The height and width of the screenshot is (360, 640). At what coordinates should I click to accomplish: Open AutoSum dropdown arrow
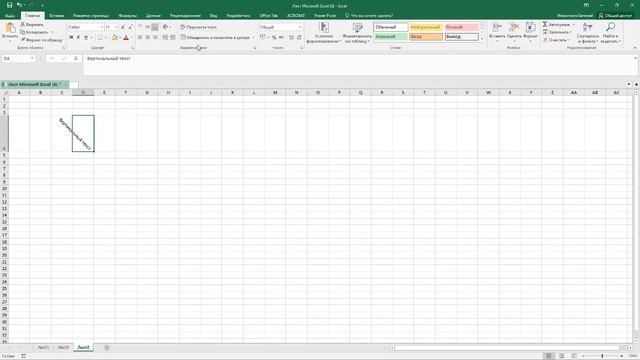(573, 24)
